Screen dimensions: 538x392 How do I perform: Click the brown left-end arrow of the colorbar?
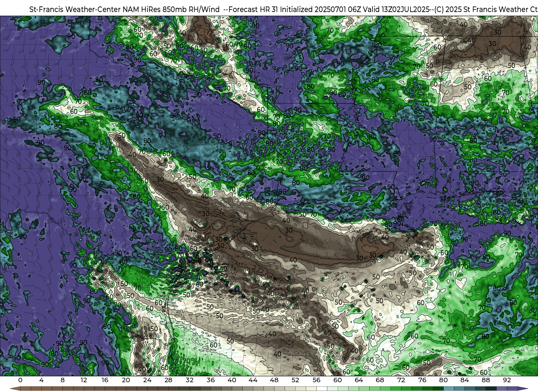click(x=15, y=389)
